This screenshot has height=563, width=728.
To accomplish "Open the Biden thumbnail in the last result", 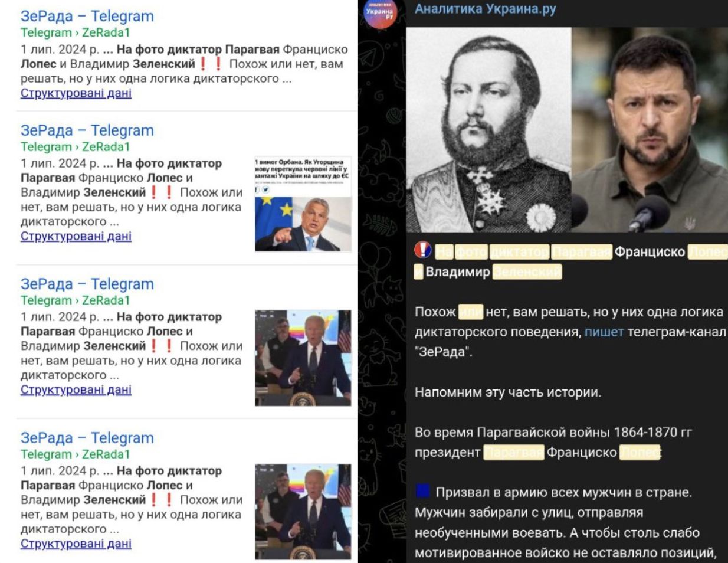I will coord(303,512).
